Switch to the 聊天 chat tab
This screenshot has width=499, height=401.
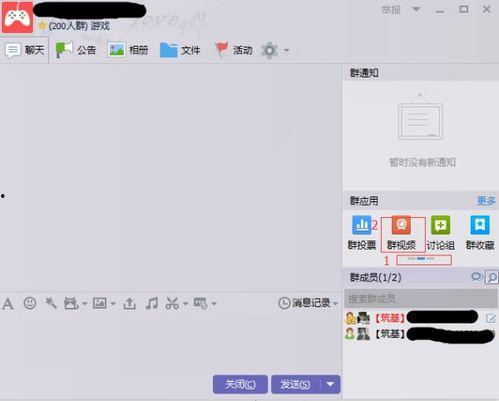tap(25, 50)
